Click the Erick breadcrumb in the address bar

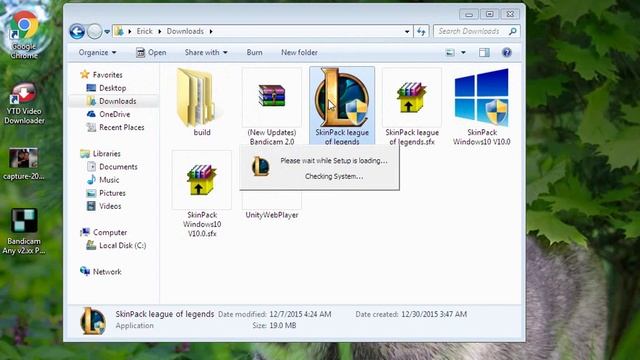[144, 31]
